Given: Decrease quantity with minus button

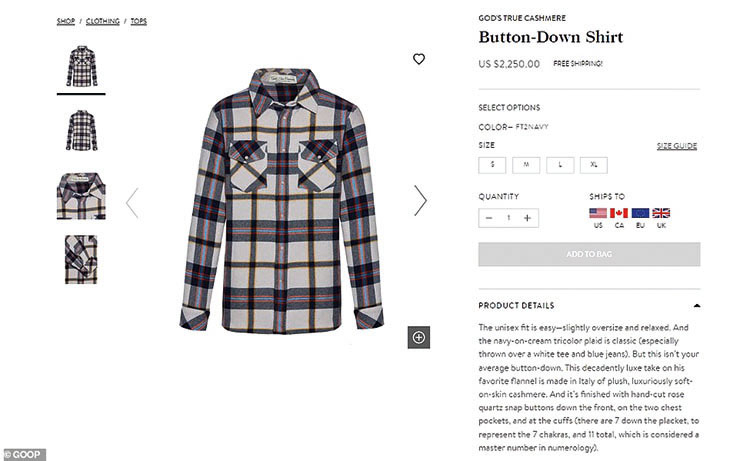Looking at the screenshot, I should tap(489, 218).
